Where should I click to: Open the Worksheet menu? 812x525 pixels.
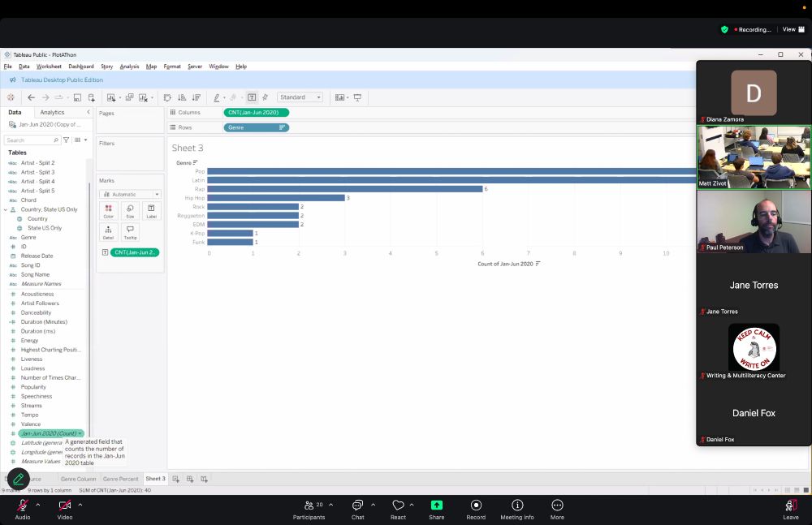click(x=49, y=67)
